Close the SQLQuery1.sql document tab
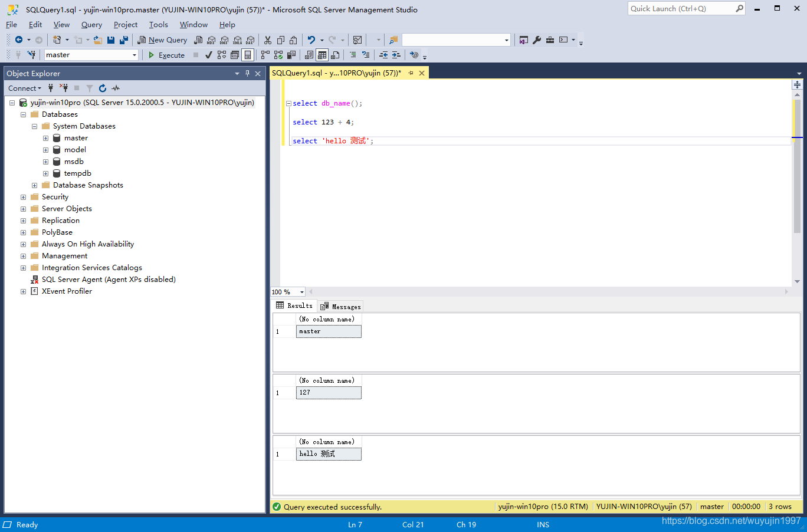 pyautogui.click(x=422, y=73)
